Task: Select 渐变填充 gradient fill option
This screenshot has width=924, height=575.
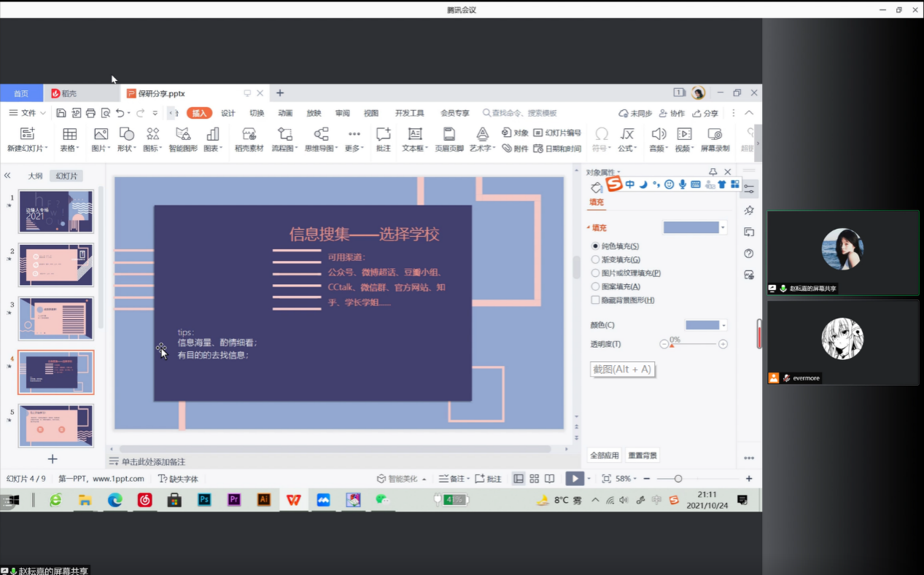Action: pos(595,259)
